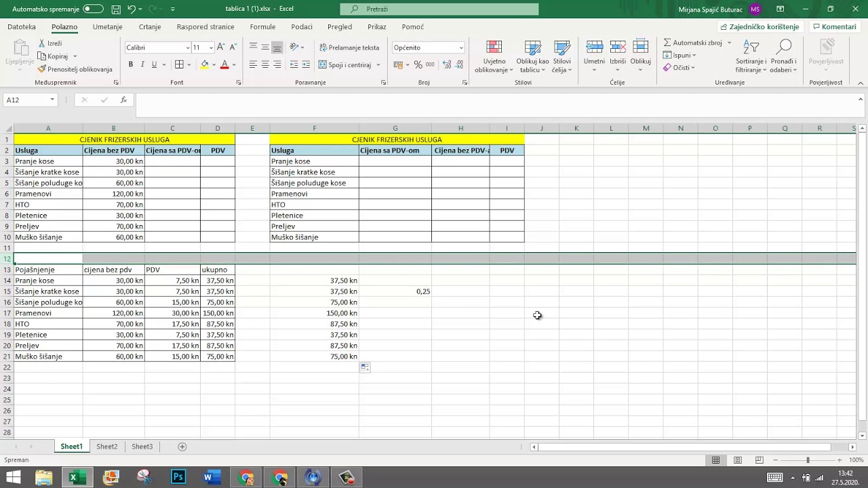Click the paste options icon below F21
Viewport: 868px width, 488px height.
(365, 367)
